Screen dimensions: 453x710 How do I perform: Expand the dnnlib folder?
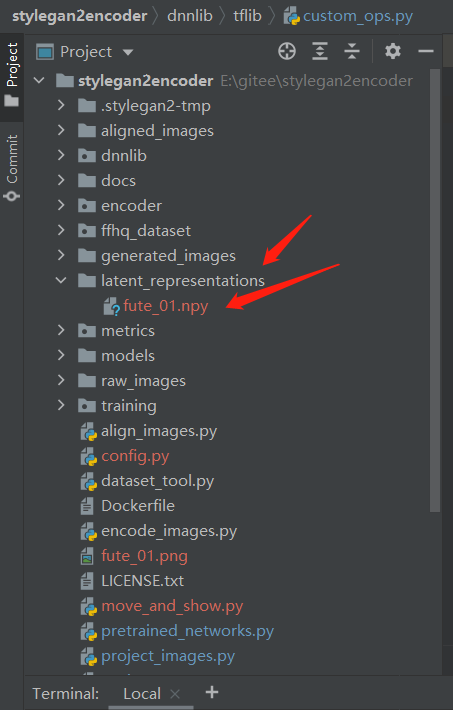click(x=61, y=155)
